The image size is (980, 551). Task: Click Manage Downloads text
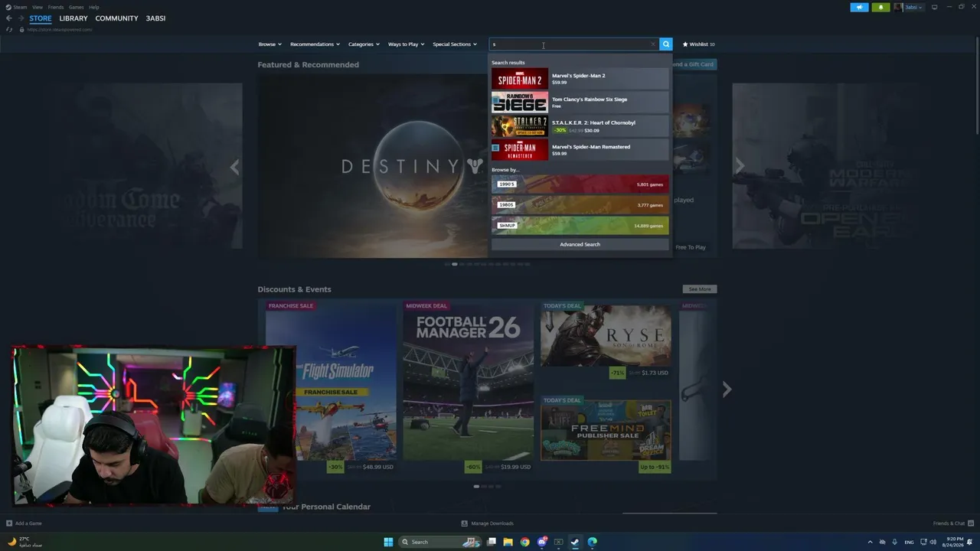[492, 523]
